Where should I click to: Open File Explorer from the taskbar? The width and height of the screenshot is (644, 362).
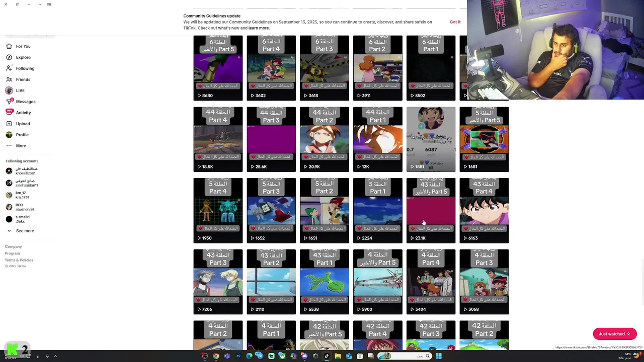point(338,356)
